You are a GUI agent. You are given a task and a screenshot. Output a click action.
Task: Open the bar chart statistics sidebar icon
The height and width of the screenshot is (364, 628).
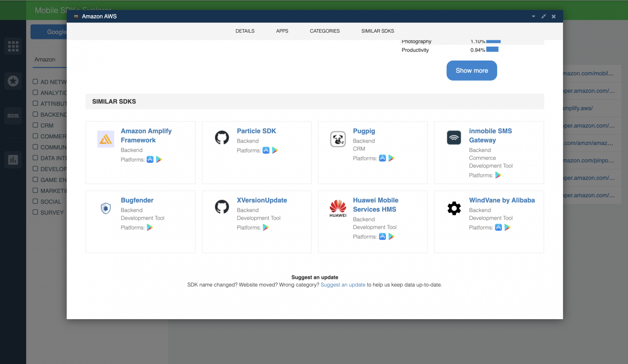tap(13, 160)
